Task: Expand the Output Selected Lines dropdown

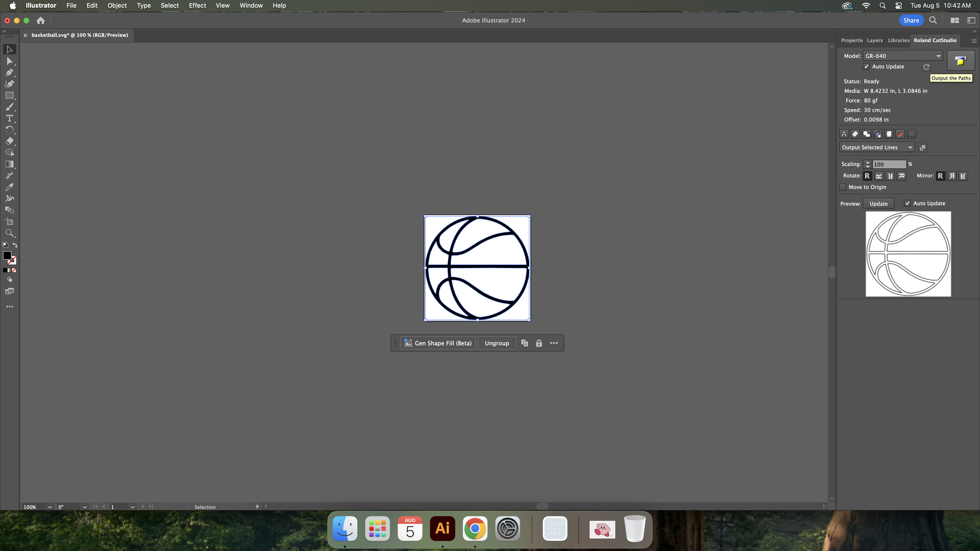Action: point(877,148)
